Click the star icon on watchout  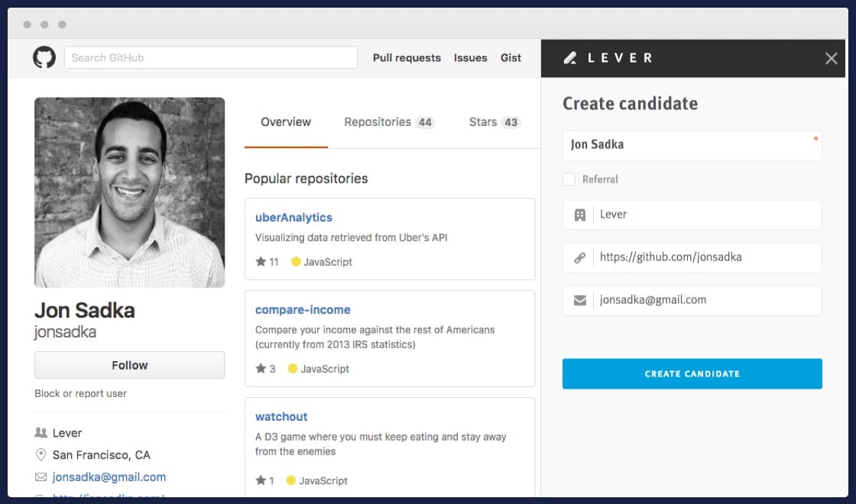261,480
